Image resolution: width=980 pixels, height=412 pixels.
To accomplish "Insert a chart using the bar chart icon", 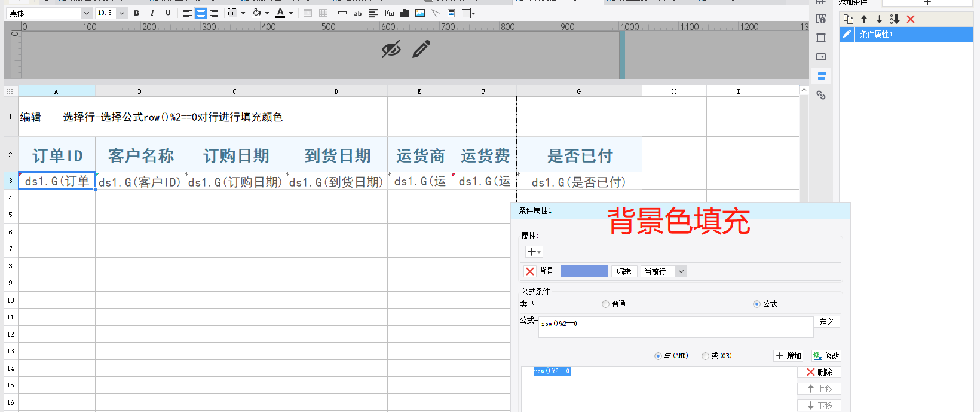I will (x=405, y=13).
